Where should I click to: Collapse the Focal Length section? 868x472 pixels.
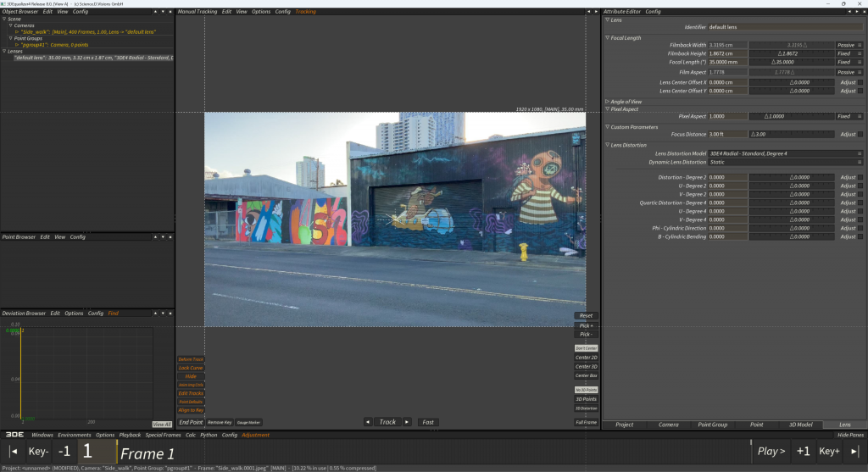pyautogui.click(x=607, y=37)
